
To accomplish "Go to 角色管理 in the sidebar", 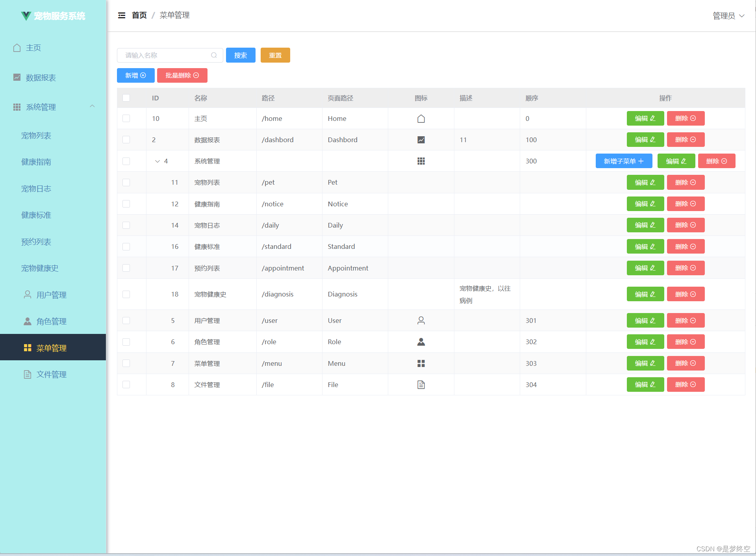I will point(51,321).
